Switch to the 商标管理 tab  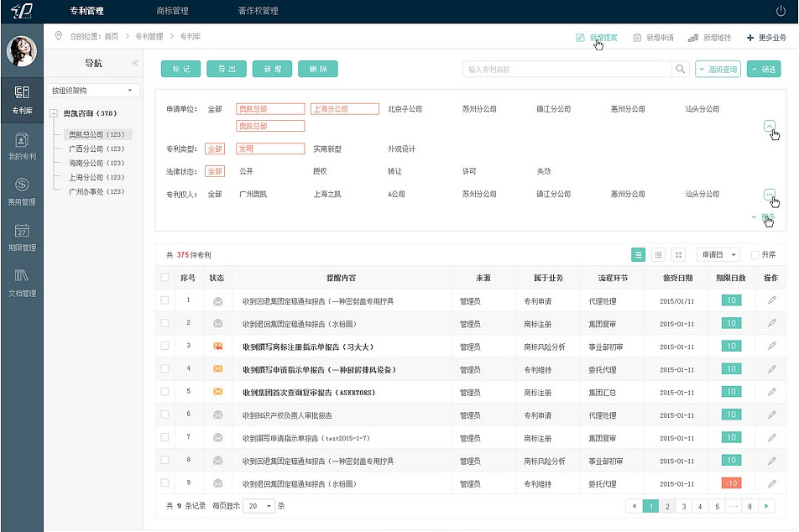pyautogui.click(x=172, y=11)
